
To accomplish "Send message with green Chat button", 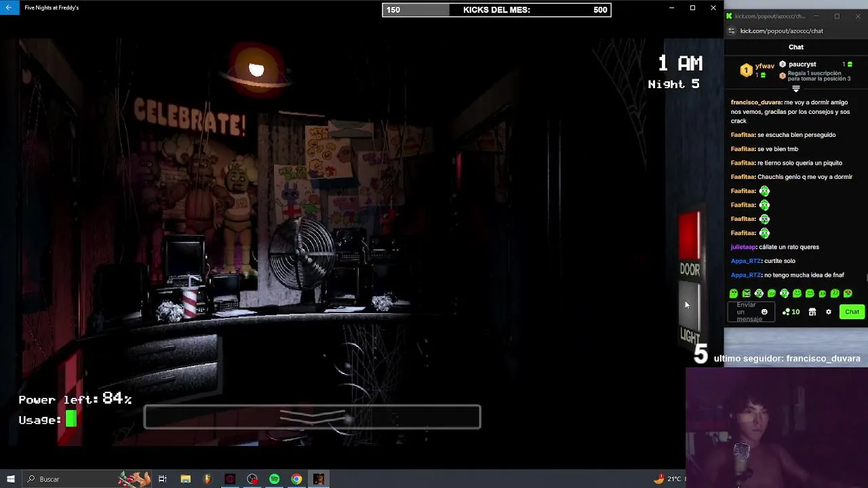I will 852,312.
